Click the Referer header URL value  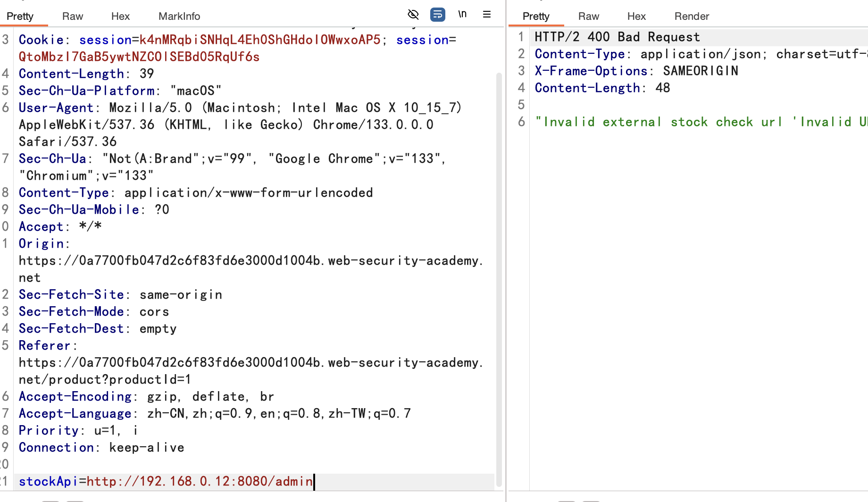tap(250, 363)
